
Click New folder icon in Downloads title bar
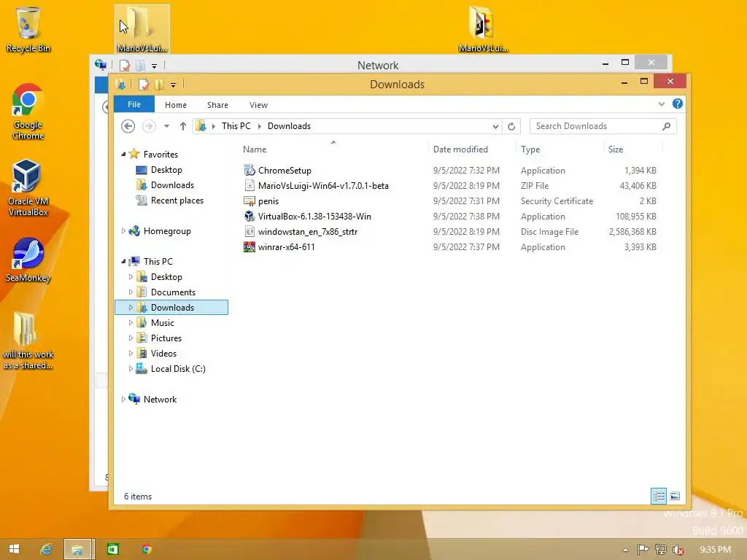pyautogui.click(x=159, y=85)
